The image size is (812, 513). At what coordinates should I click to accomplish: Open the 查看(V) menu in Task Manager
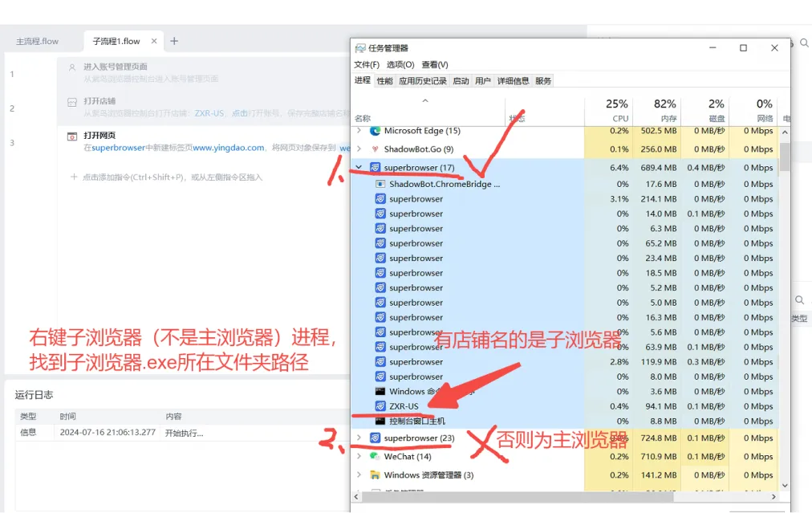[x=434, y=65]
